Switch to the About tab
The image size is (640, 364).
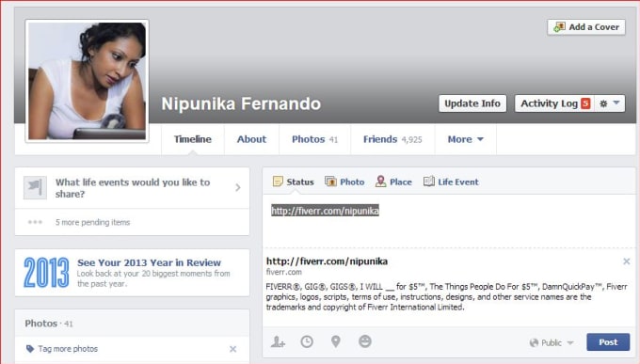click(x=251, y=139)
